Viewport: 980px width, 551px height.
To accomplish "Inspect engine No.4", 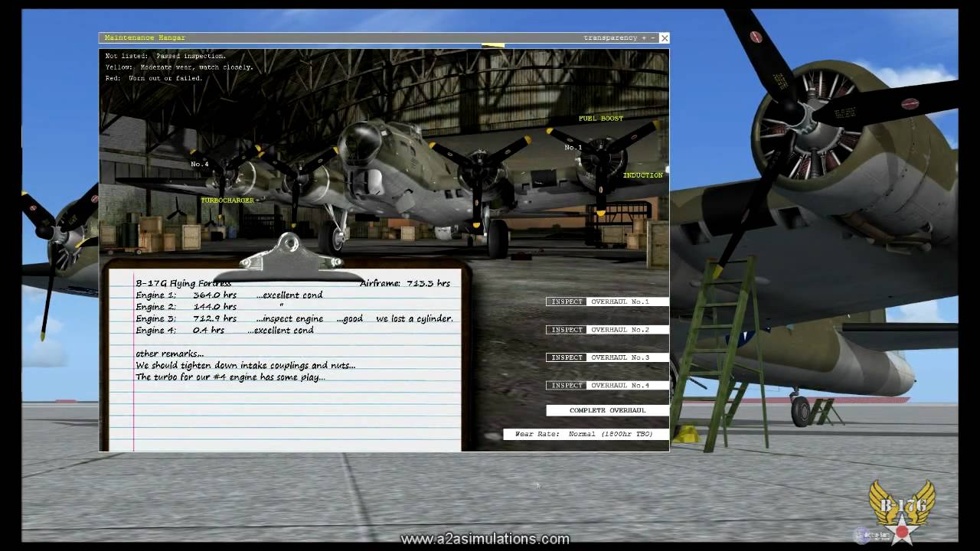I will click(567, 386).
